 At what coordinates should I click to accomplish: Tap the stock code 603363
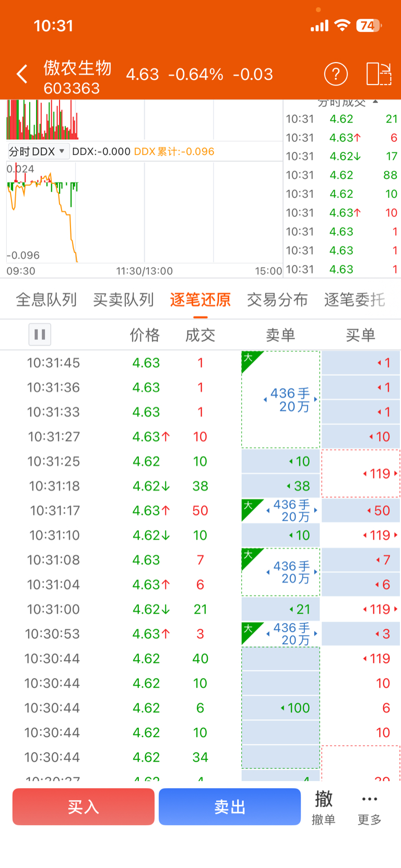tap(72, 88)
